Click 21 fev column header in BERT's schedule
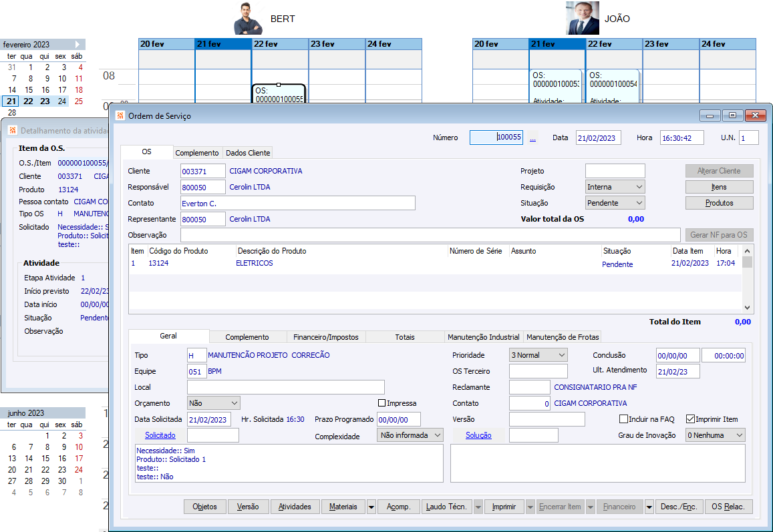Screen dimensions: 773x532 (x=223, y=44)
